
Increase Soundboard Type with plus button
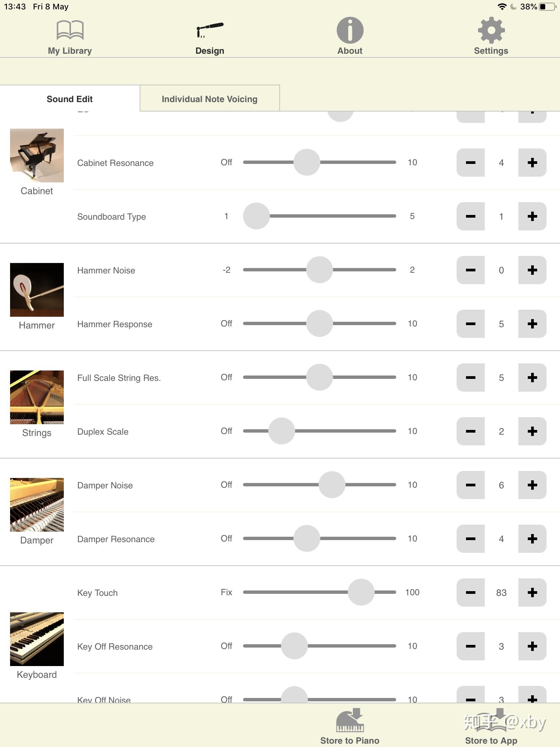click(x=532, y=216)
